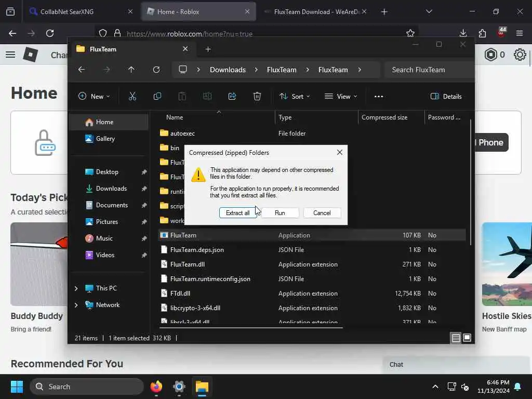
Task: Open the Sort dropdown menu
Action: [x=295, y=96]
